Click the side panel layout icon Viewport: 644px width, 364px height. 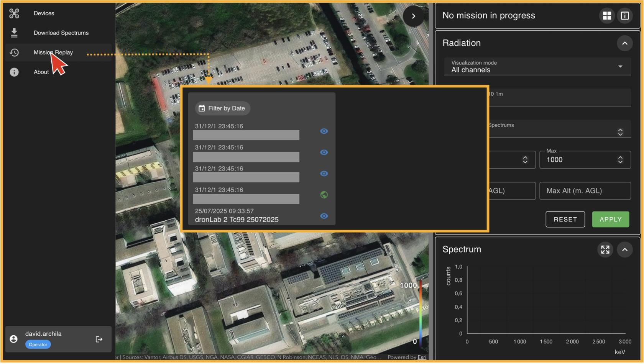(x=625, y=16)
